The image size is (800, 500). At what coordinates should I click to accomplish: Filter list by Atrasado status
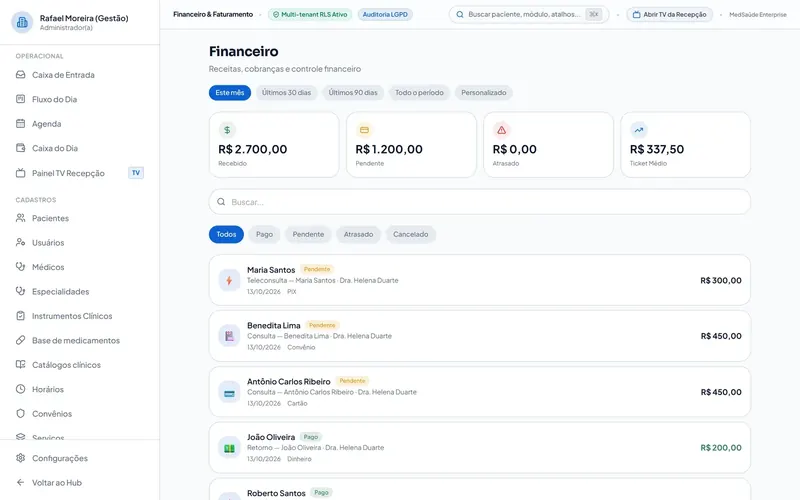[x=358, y=234]
